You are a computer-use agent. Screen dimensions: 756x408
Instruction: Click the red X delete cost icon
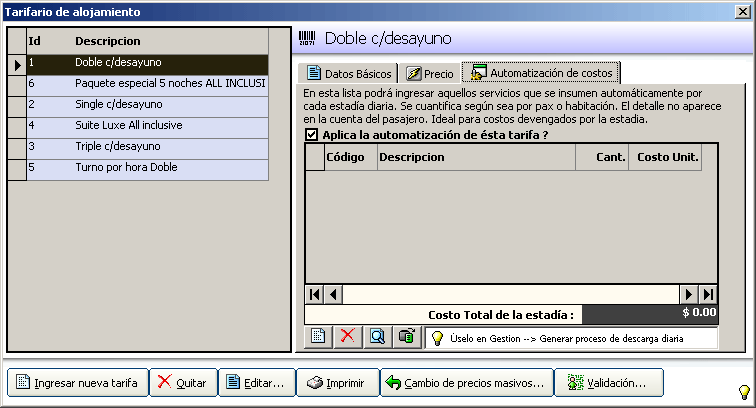(x=347, y=336)
